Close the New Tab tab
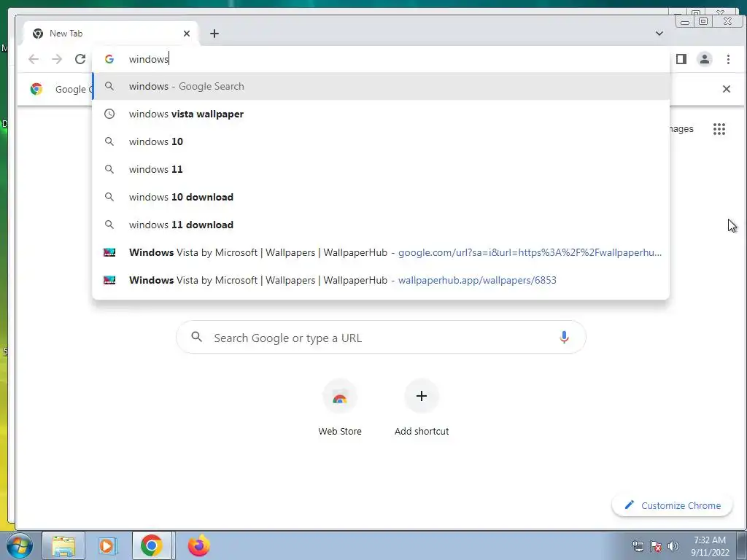This screenshot has width=747, height=560. pos(187,34)
